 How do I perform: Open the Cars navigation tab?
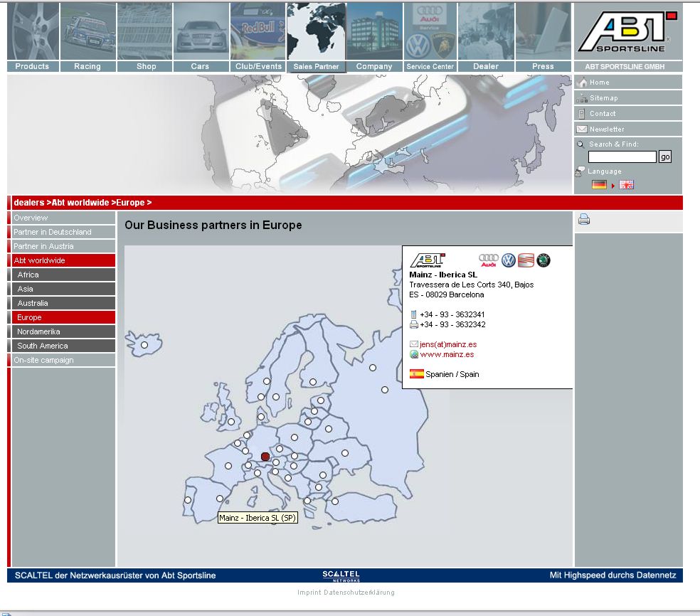[x=201, y=37]
